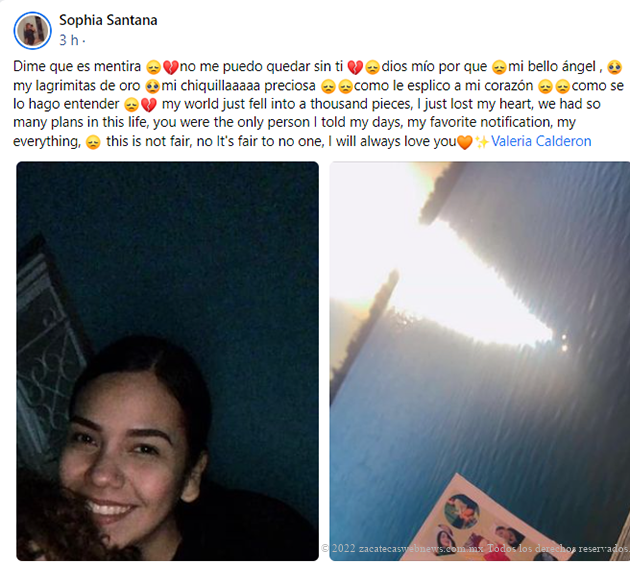Click sad emoji before 'mi bello ángel'
Viewport: 630px width, 562px height.
499,67
